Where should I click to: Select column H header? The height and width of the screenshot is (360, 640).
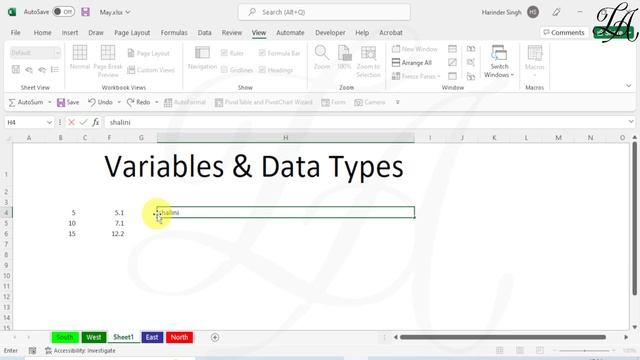[x=286, y=138]
